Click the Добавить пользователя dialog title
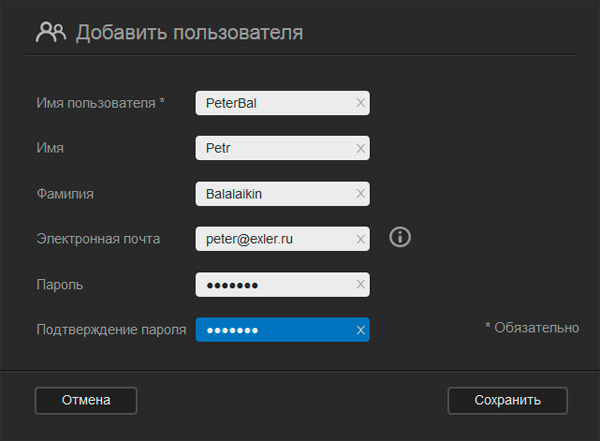 (189, 32)
